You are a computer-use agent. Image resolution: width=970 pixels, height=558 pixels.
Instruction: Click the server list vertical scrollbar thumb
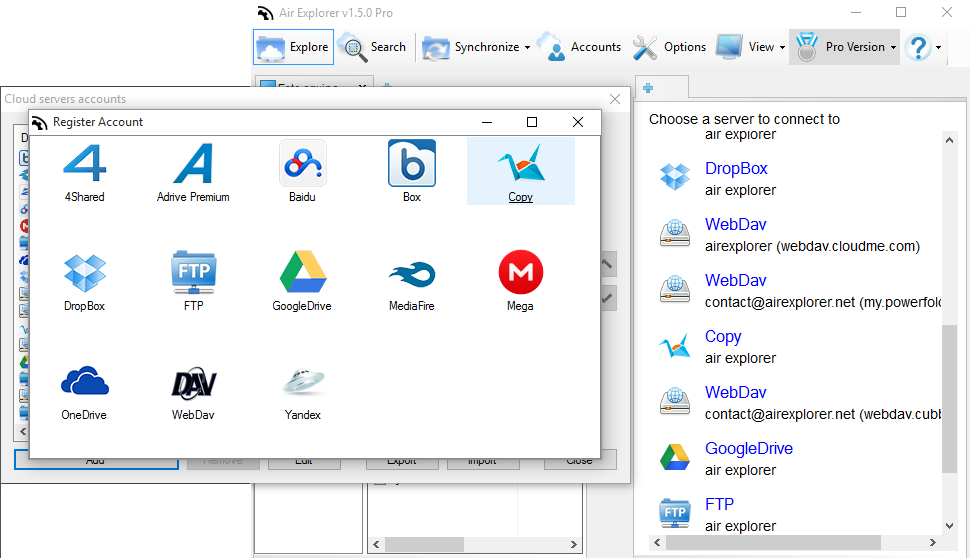click(x=950, y=398)
